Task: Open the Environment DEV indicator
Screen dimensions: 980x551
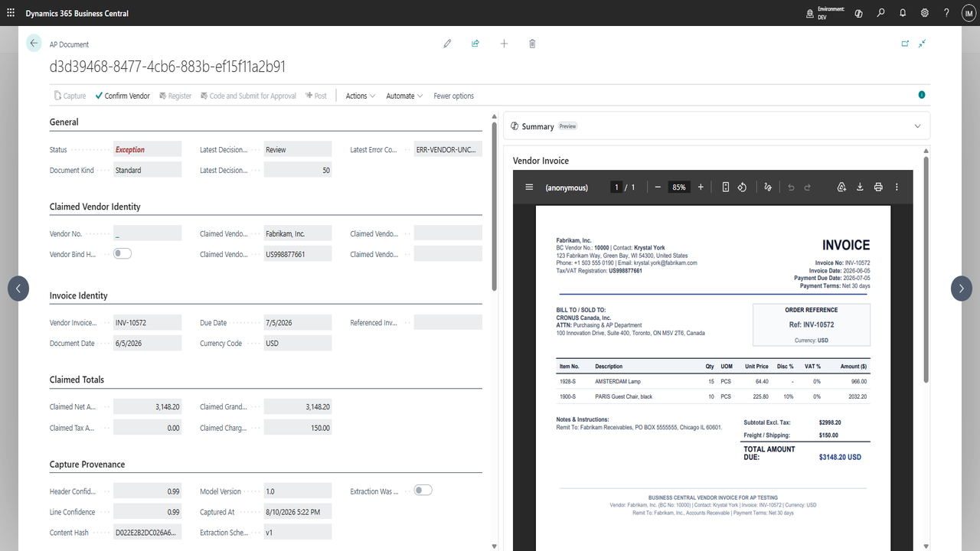Action: (x=825, y=13)
